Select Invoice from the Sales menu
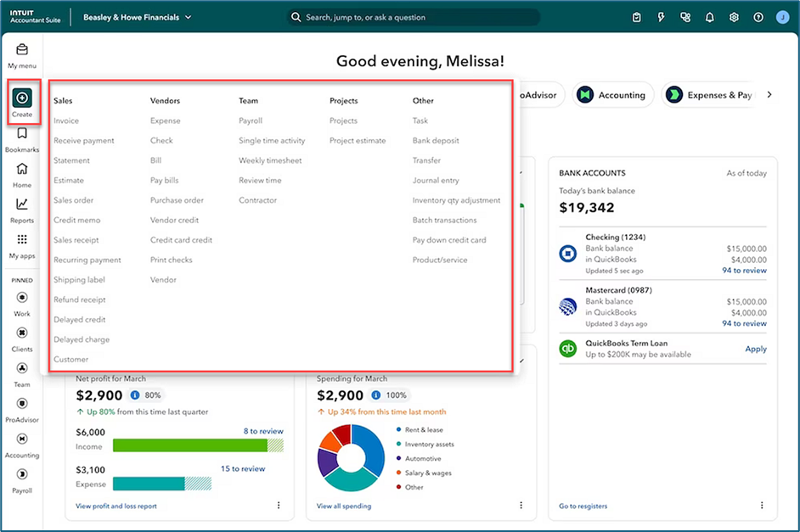This screenshot has height=532, width=800. (x=66, y=121)
